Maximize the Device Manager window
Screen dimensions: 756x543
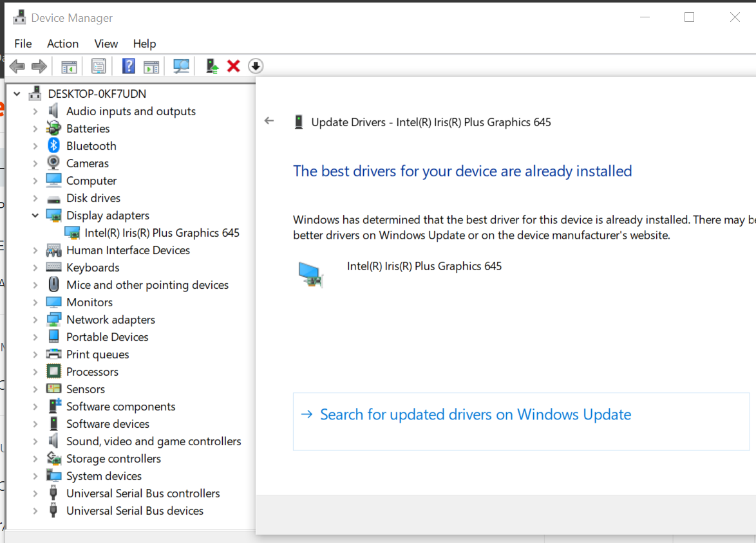(x=690, y=17)
